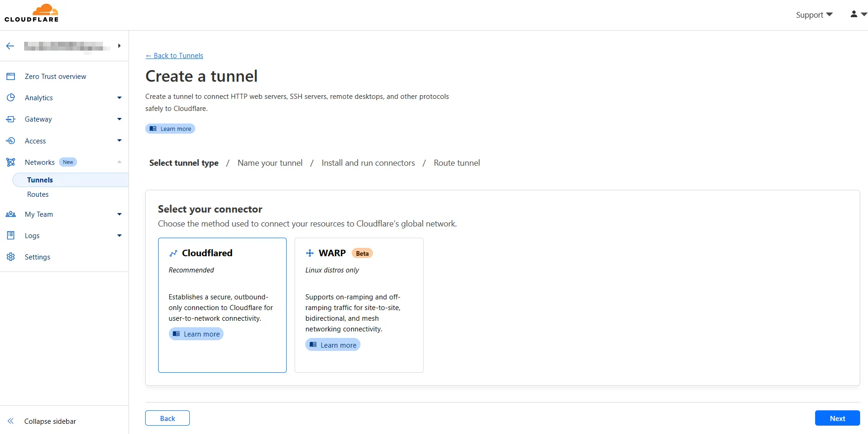Open Learn more in Cloudflared card

click(196, 334)
